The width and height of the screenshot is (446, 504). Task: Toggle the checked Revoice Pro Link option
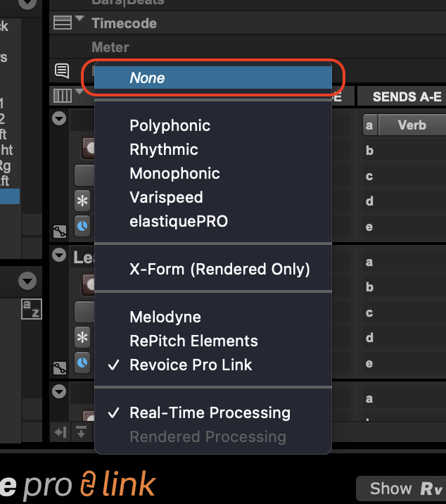191,365
